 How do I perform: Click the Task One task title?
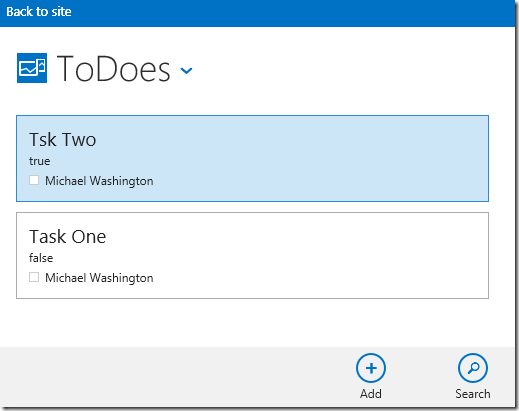tap(68, 237)
